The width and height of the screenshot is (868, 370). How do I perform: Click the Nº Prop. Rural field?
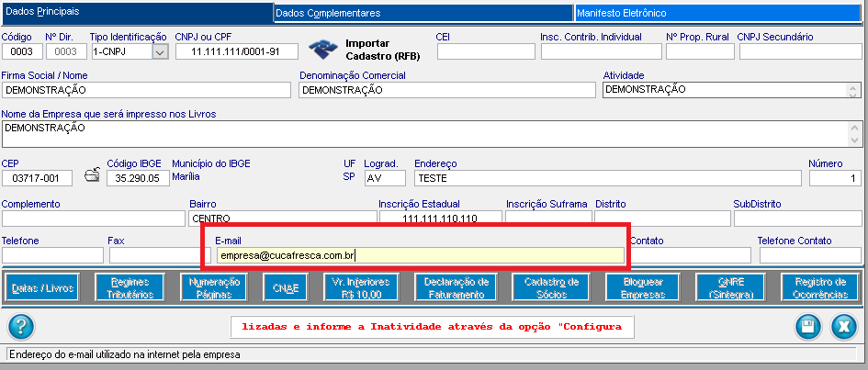click(700, 51)
